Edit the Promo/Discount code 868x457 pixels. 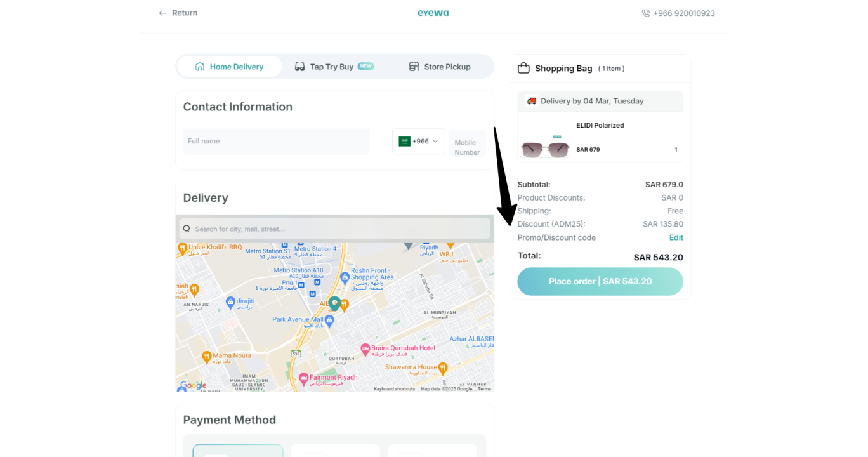click(x=676, y=237)
